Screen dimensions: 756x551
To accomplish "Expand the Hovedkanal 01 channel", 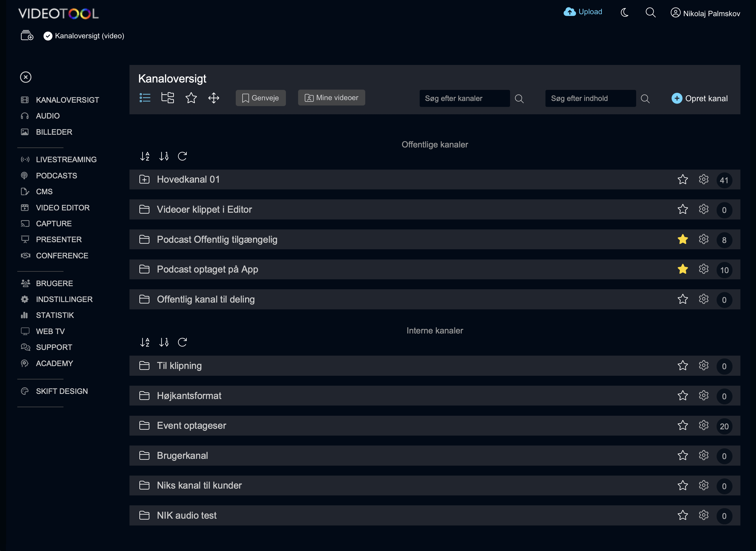I will [144, 180].
